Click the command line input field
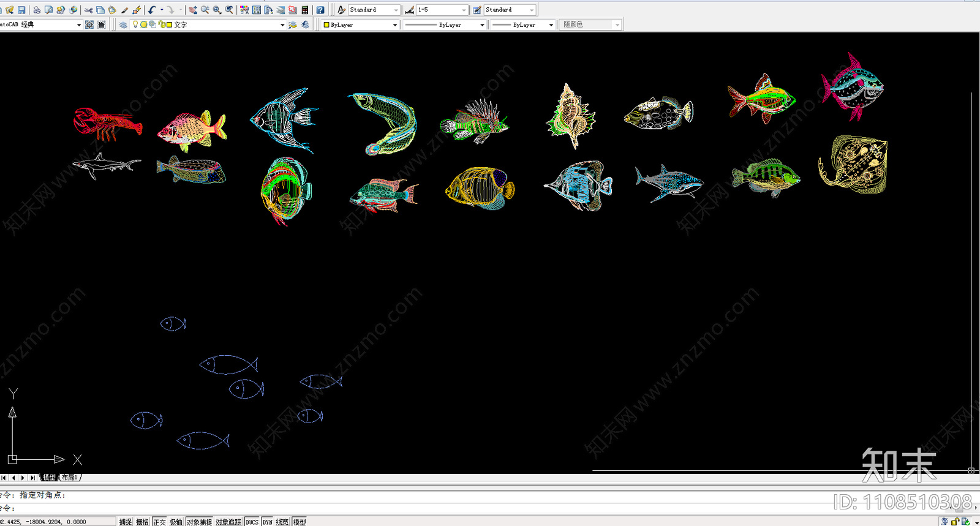Viewport: 980px width, 526px height. [x=490, y=508]
